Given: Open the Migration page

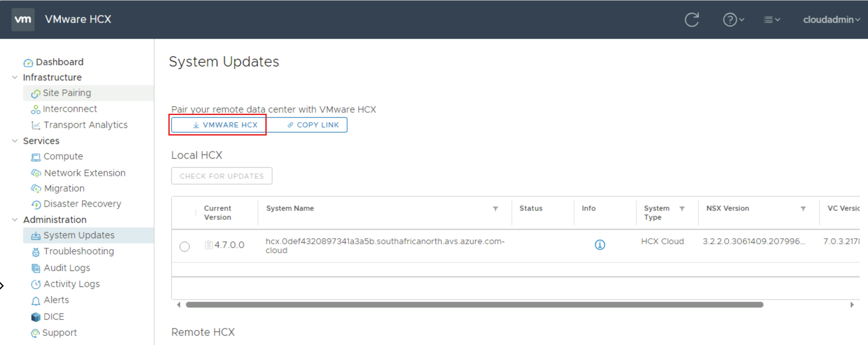Looking at the screenshot, I should click(64, 189).
